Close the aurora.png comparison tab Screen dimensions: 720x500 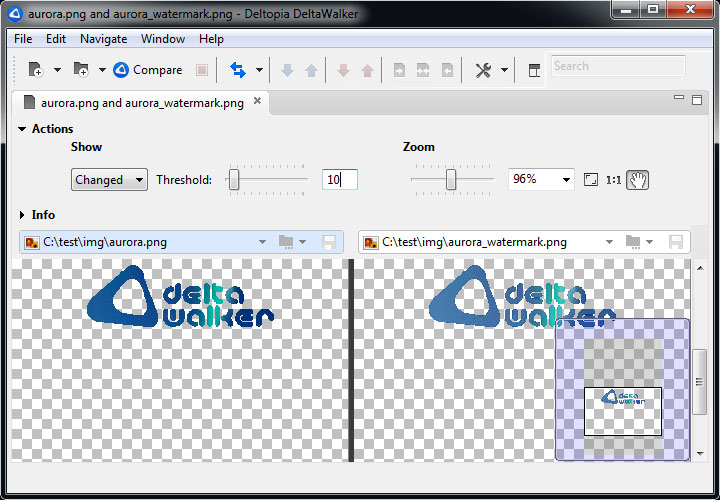coord(258,100)
